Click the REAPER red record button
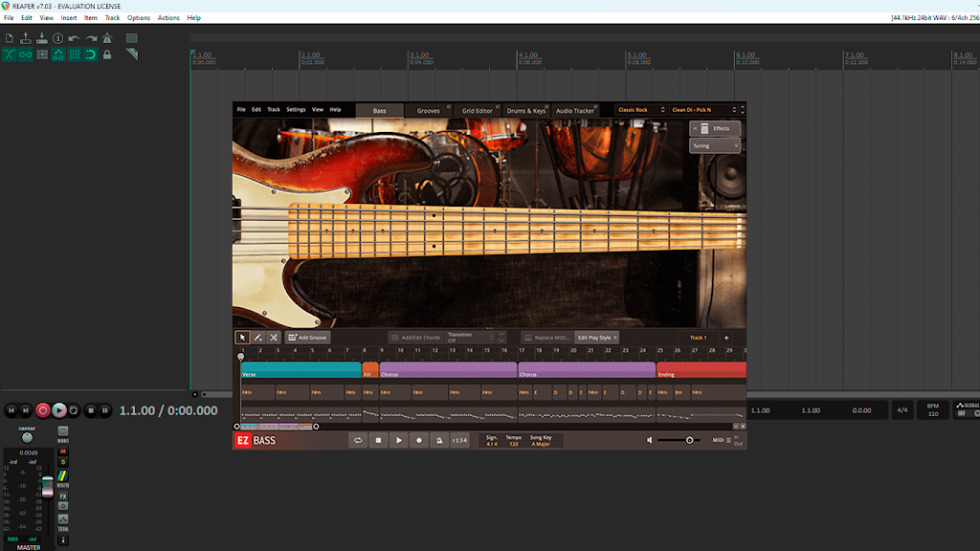 pyautogui.click(x=42, y=410)
